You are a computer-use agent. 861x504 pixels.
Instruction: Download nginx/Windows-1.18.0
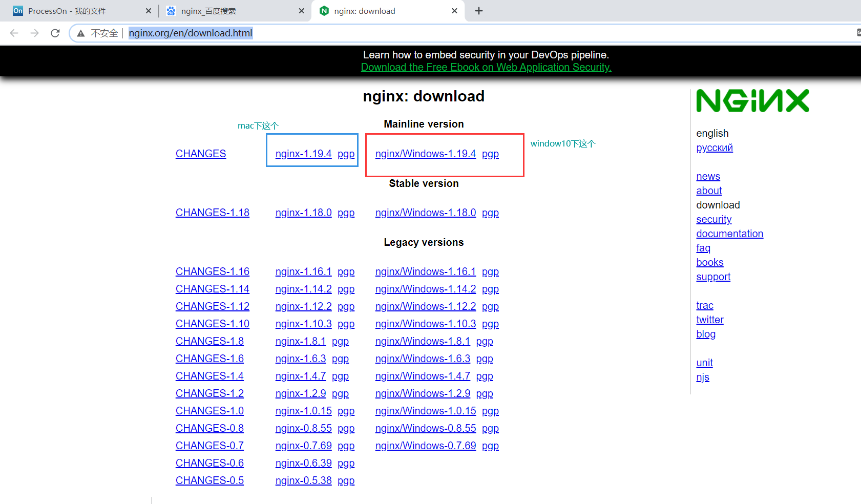(426, 213)
